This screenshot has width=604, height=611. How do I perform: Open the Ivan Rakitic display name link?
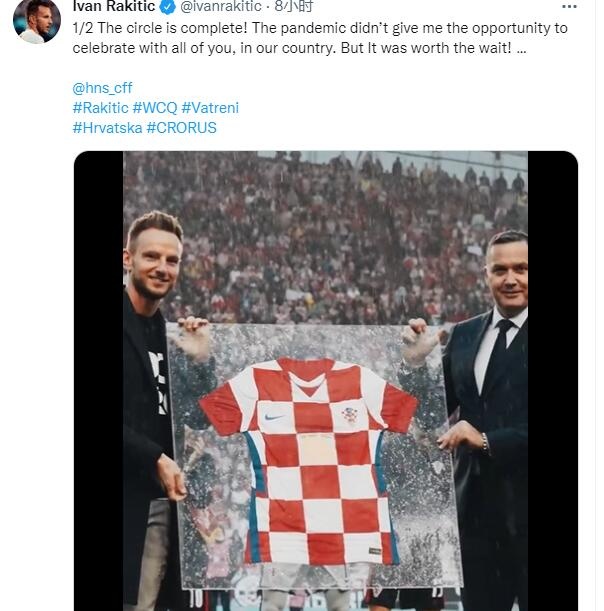pos(114,7)
